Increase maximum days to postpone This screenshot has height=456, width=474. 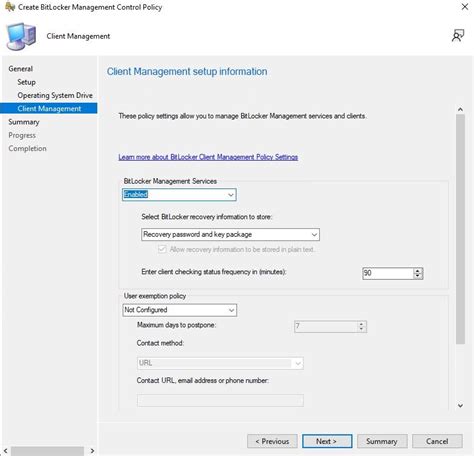pyautogui.click(x=361, y=324)
